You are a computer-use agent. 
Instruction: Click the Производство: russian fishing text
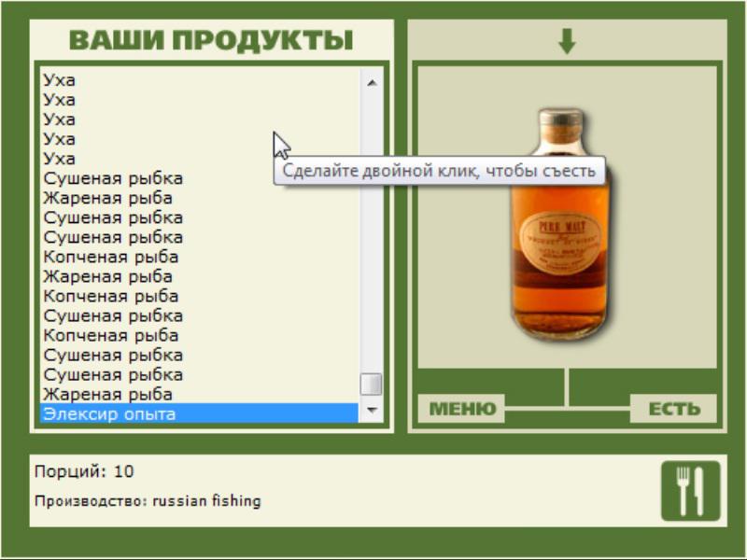(148, 501)
